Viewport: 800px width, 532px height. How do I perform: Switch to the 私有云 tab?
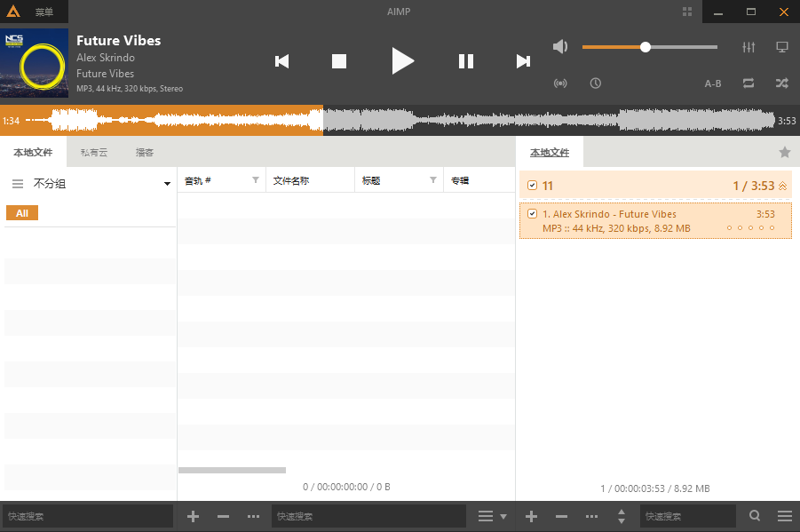(94, 152)
